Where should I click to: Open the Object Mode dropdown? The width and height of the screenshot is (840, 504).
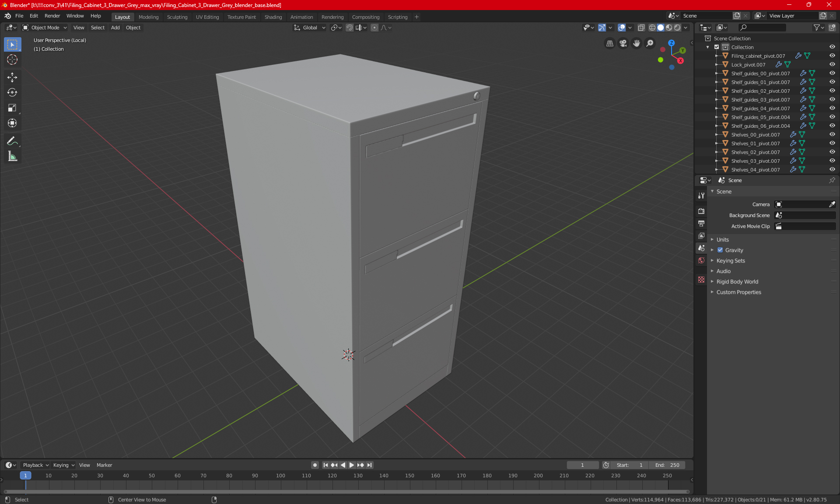(x=45, y=28)
